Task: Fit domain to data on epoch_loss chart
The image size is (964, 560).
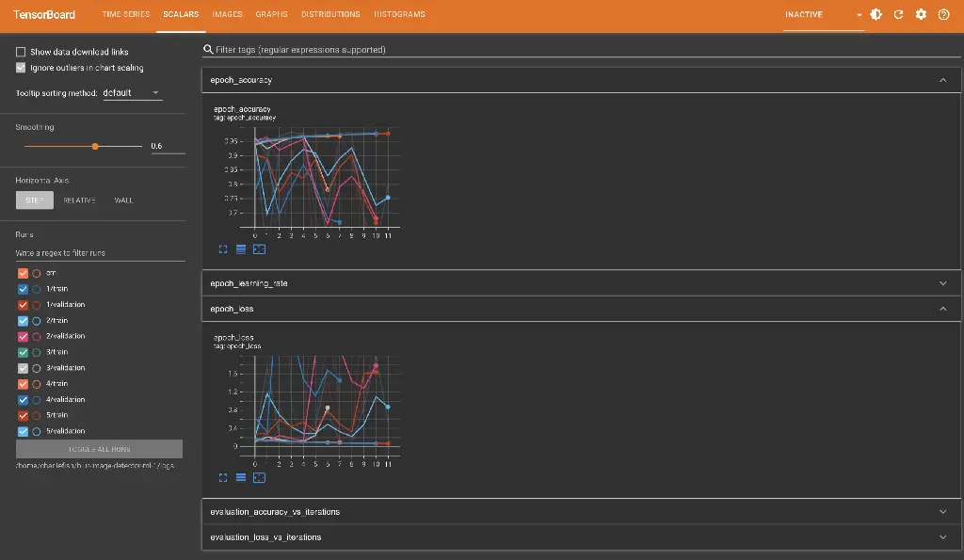Action: [x=259, y=477]
